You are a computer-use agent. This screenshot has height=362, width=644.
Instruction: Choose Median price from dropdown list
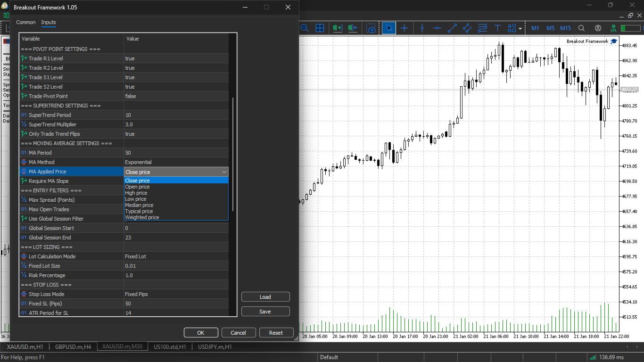click(x=139, y=205)
